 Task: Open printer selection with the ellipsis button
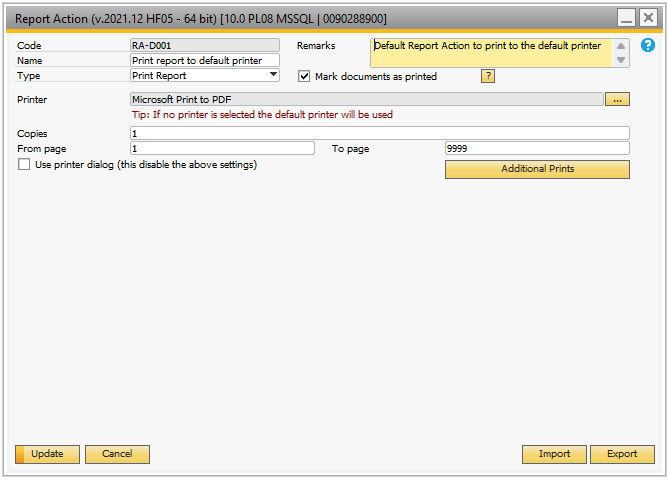pos(617,99)
